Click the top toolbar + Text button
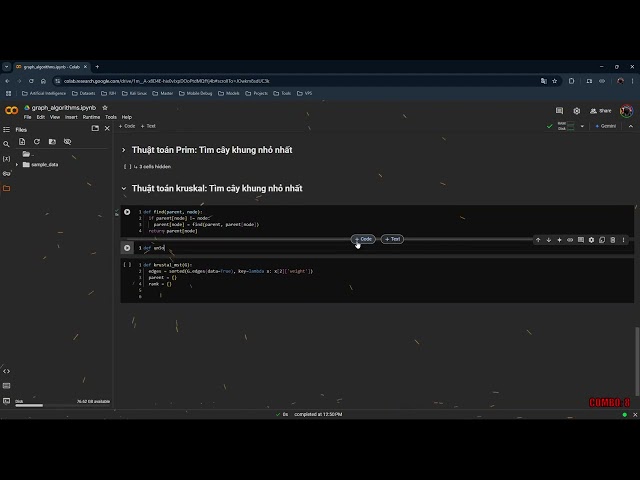This screenshot has width=640, height=480. point(148,126)
